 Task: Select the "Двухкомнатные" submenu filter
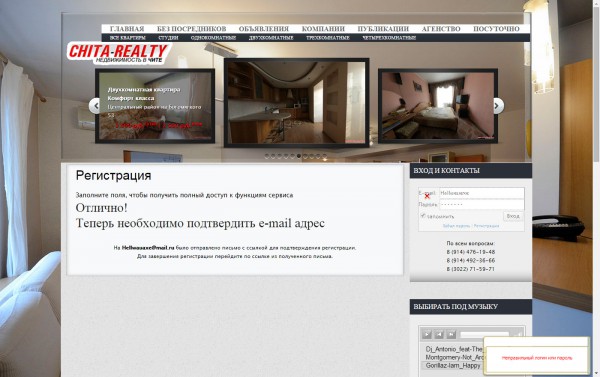(x=271, y=38)
